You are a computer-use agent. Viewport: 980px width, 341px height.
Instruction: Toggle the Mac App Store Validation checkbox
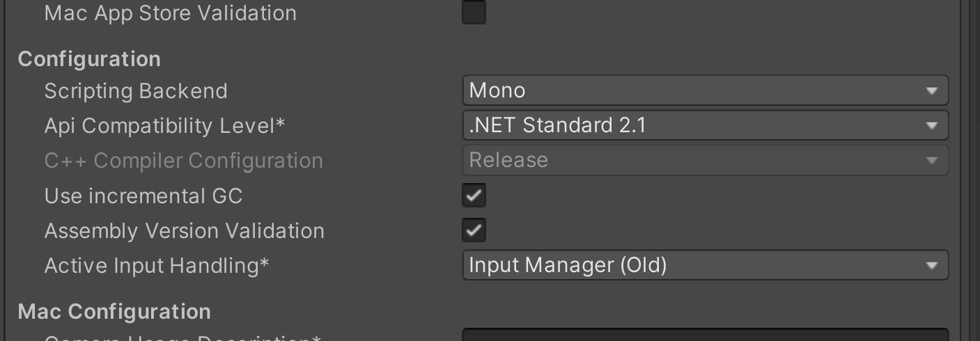(x=474, y=13)
